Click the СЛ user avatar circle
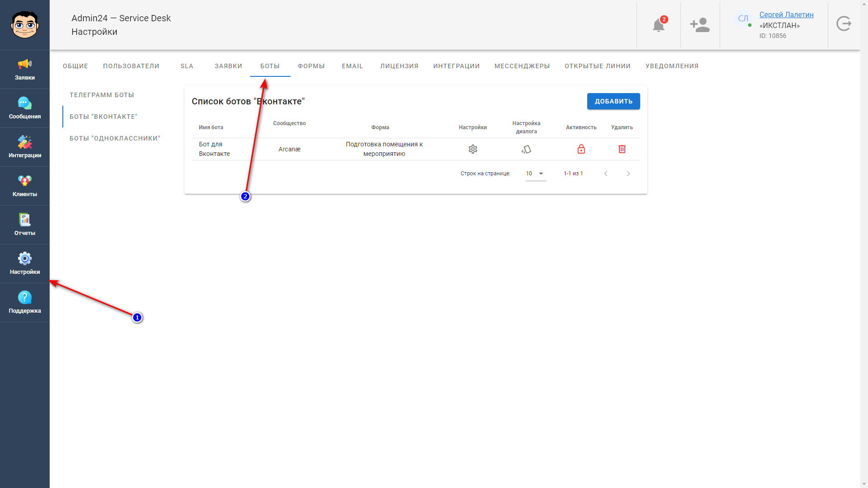This screenshot has width=868, height=488. (743, 19)
